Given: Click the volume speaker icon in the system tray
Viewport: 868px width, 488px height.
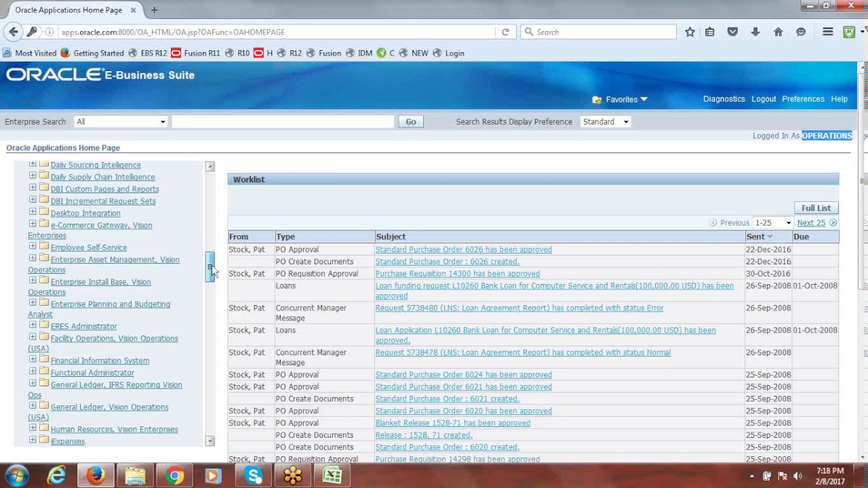Looking at the screenshot, I should point(797,476).
